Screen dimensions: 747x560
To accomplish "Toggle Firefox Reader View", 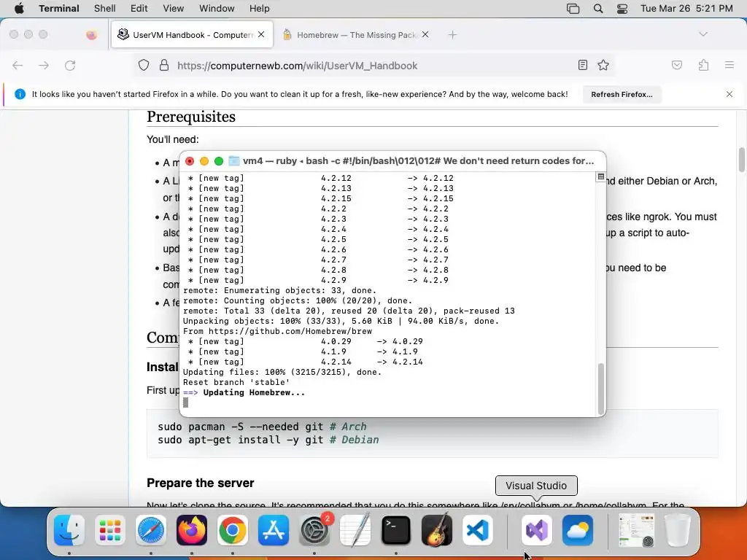I will (583, 65).
